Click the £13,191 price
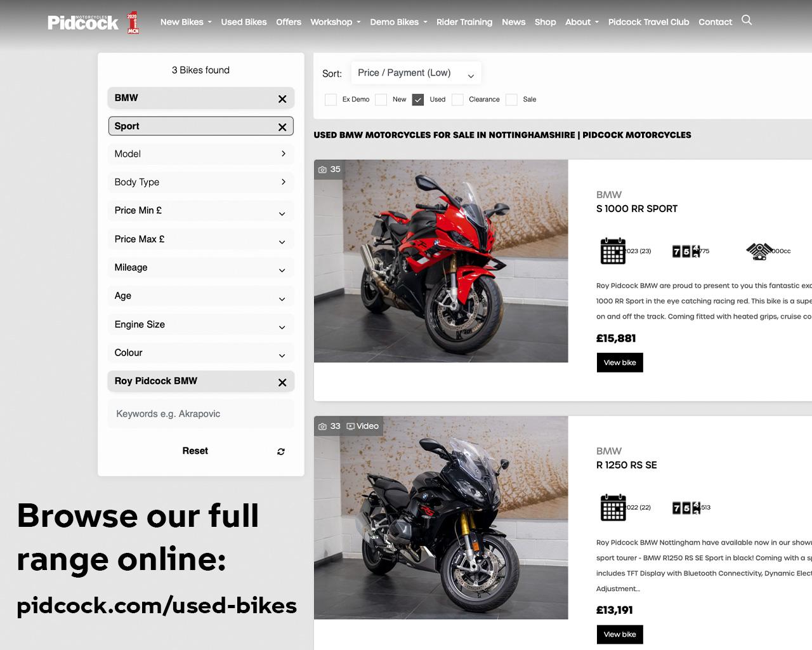This screenshot has height=650, width=812. pyautogui.click(x=615, y=610)
